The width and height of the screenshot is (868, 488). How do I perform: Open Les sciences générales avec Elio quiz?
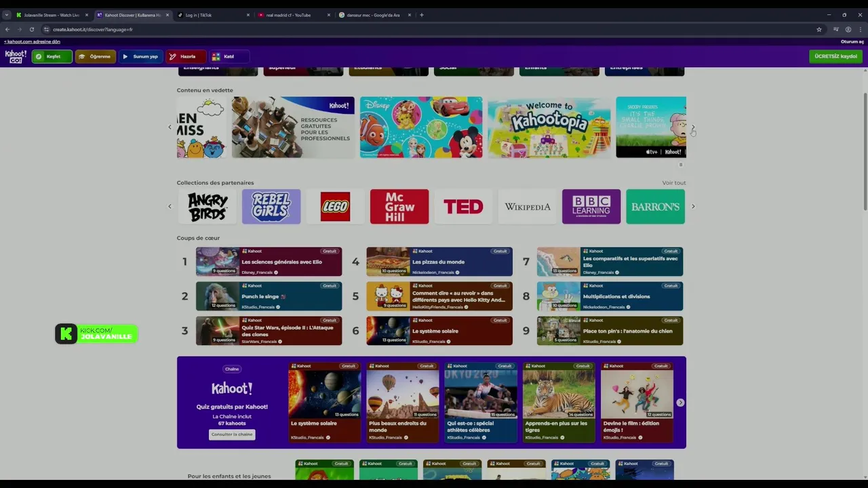pos(269,262)
